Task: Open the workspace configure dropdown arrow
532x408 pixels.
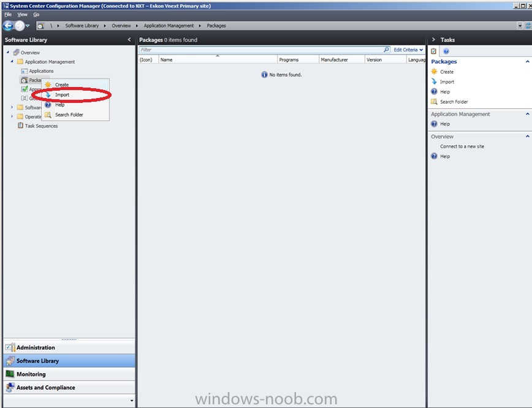Action: click(x=132, y=401)
